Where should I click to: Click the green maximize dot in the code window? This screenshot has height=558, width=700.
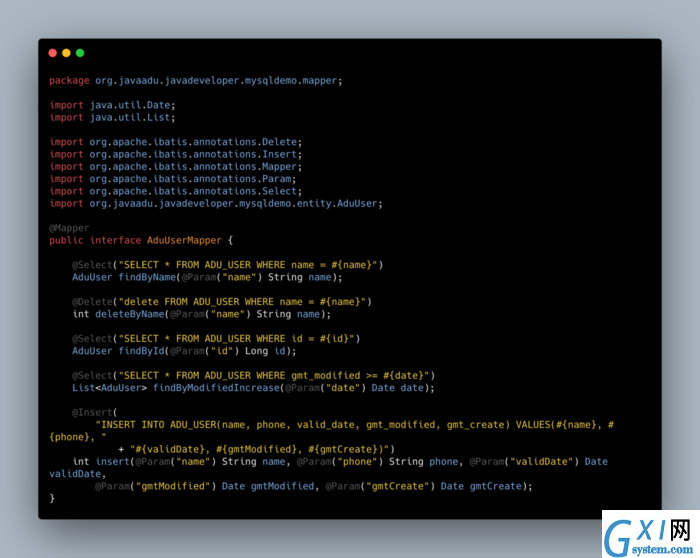pyautogui.click(x=80, y=53)
